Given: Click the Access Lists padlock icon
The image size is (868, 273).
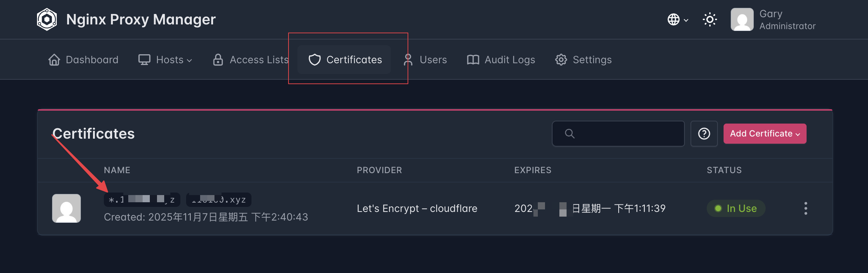Looking at the screenshot, I should point(218,60).
